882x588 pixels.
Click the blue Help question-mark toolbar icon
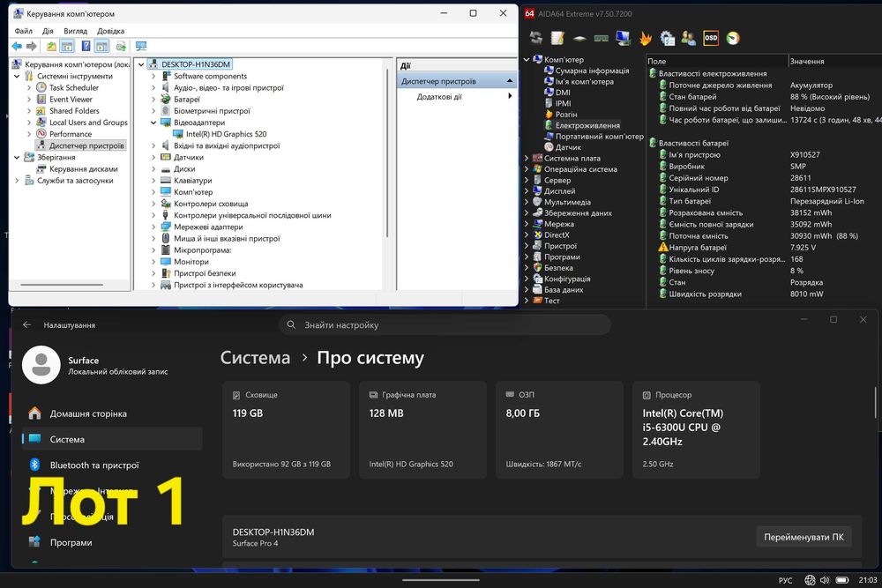tap(86, 46)
